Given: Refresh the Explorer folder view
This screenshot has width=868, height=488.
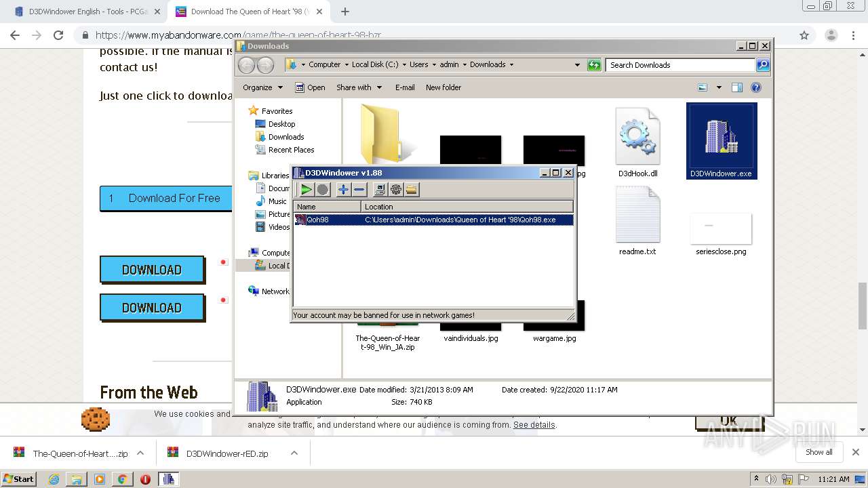Looking at the screenshot, I should click(594, 65).
